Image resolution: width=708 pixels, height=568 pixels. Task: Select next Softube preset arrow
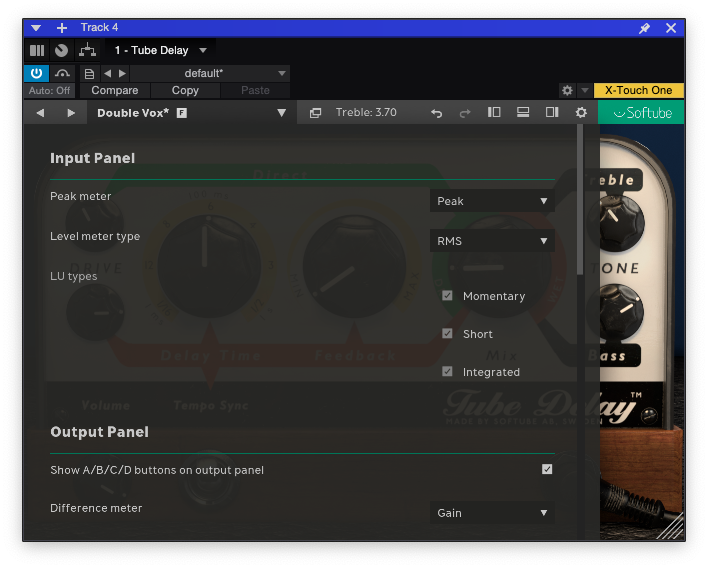[x=71, y=113]
